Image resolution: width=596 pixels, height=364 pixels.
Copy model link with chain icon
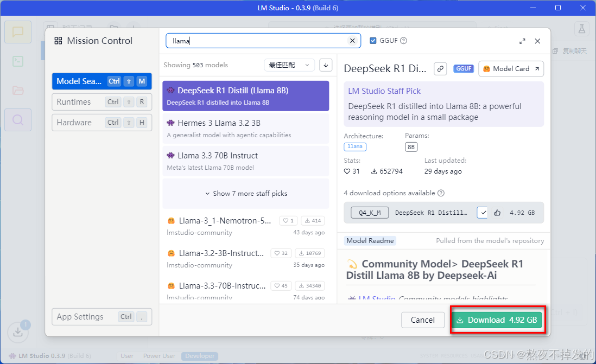pyautogui.click(x=440, y=69)
